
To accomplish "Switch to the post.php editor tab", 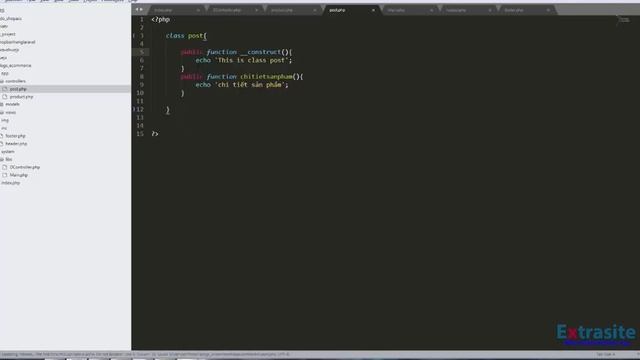I will (337, 10).
